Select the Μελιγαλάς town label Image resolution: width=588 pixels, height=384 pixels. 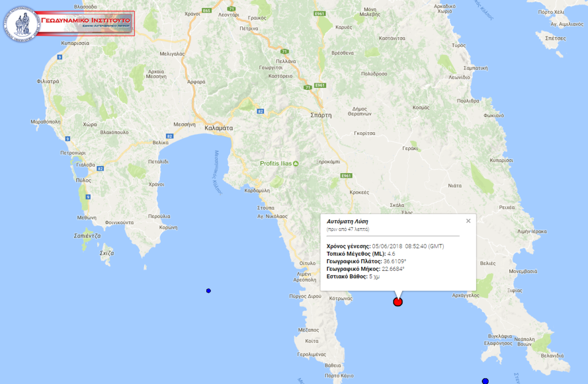click(172, 54)
